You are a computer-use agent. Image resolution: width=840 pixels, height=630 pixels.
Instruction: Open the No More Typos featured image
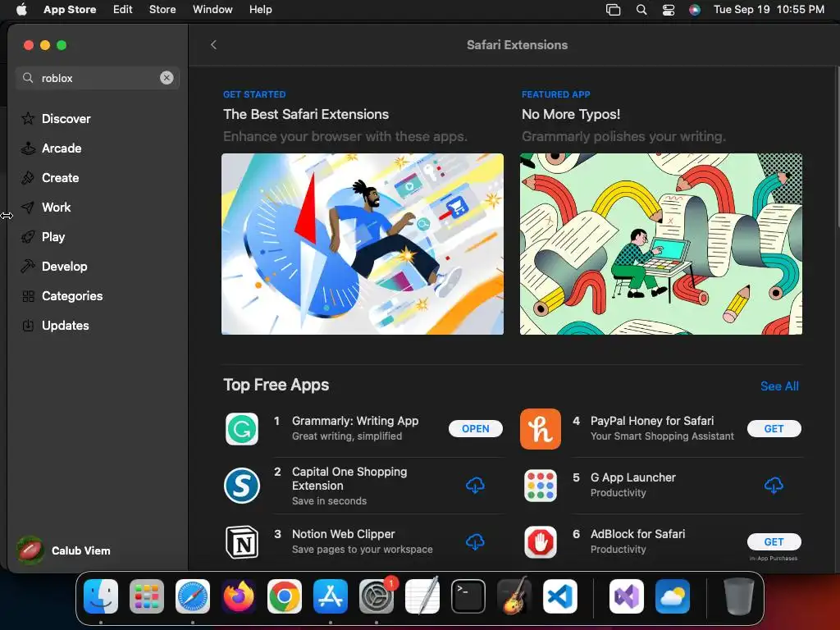[661, 244]
